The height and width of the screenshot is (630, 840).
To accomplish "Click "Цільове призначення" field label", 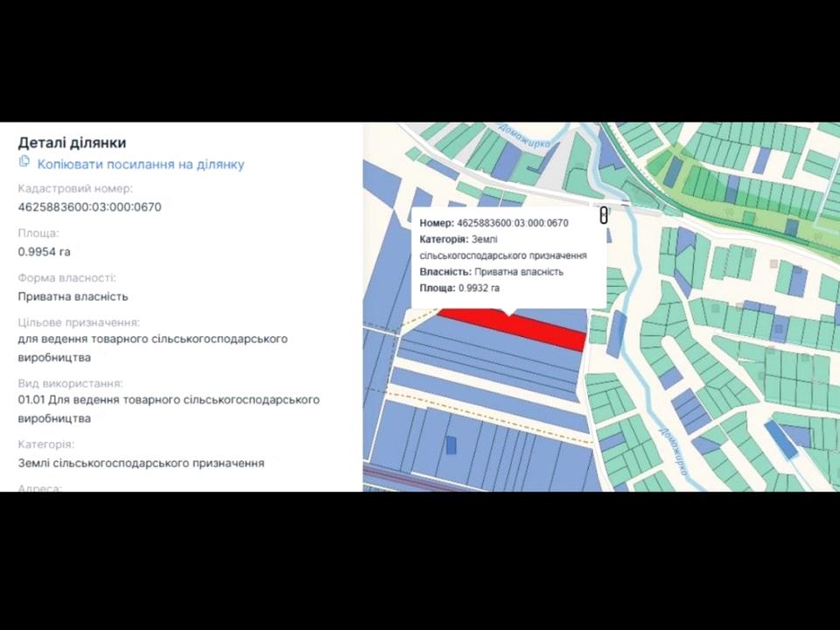I will tap(79, 322).
